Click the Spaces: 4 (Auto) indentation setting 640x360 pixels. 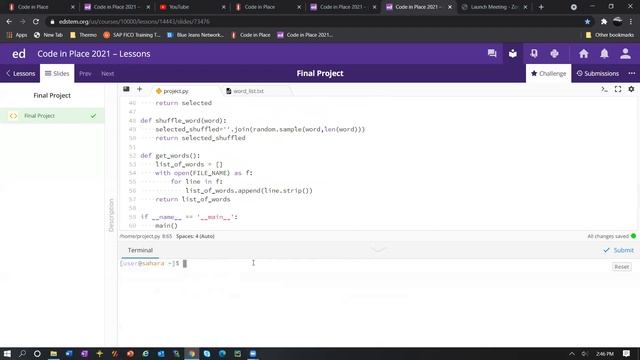click(x=195, y=236)
